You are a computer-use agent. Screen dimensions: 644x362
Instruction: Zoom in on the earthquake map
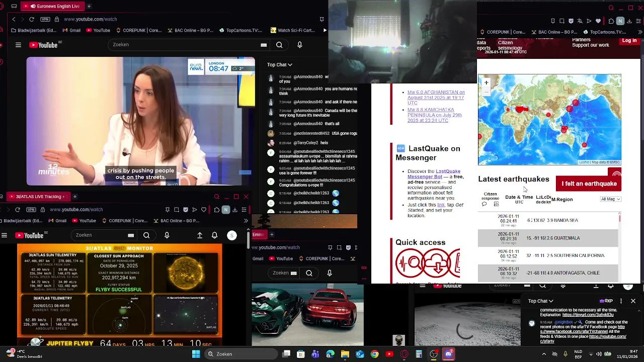[x=486, y=82]
